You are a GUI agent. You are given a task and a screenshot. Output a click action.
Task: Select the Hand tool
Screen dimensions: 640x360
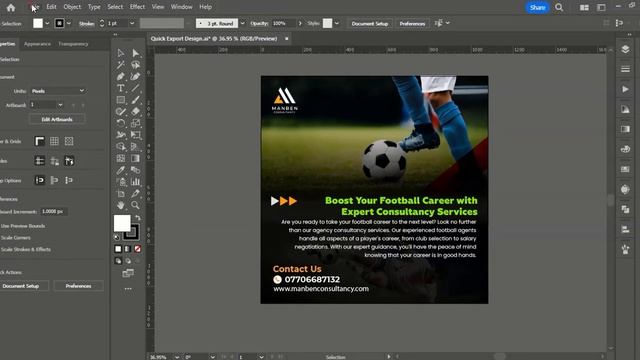pyautogui.click(x=120, y=205)
